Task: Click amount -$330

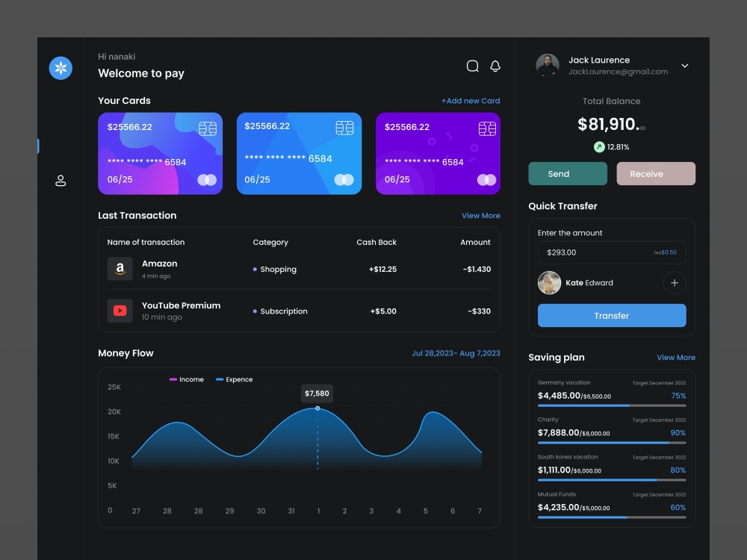Action: [x=480, y=311]
